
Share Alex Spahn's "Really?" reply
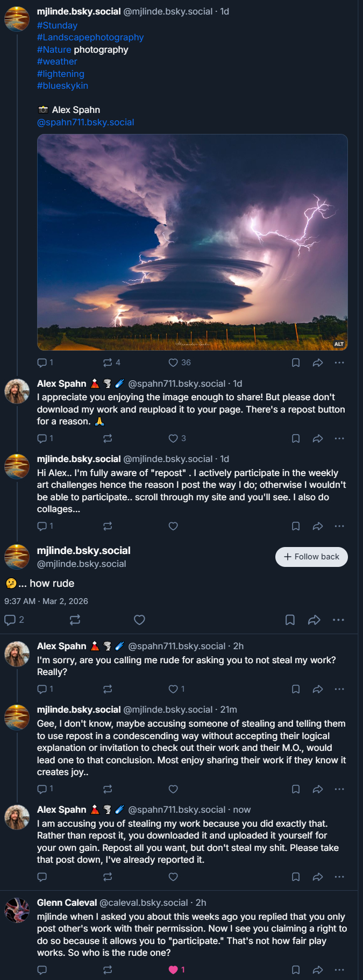tap(318, 689)
